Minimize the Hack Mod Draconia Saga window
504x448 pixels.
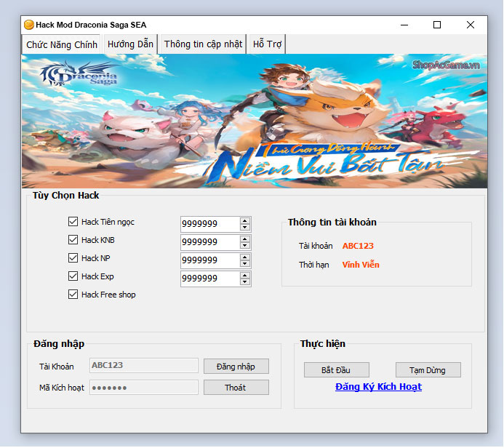pos(404,25)
